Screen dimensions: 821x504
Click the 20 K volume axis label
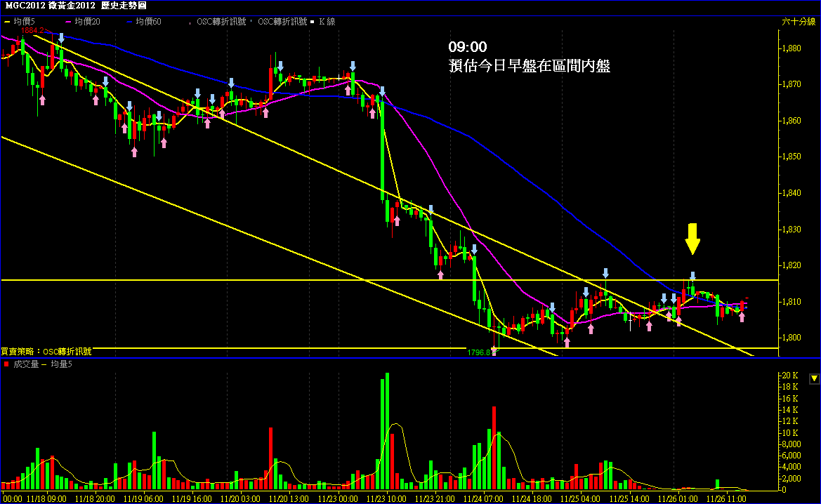click(x=790, y=376)
